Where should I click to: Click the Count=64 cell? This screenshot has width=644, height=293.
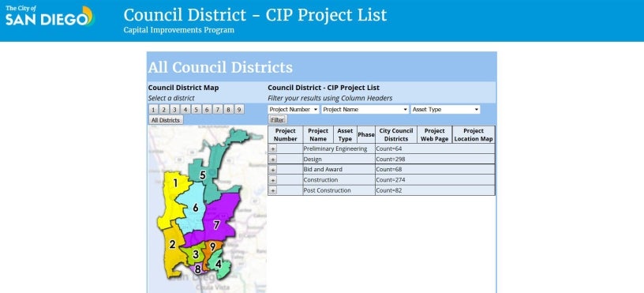[x=435, y=148]
